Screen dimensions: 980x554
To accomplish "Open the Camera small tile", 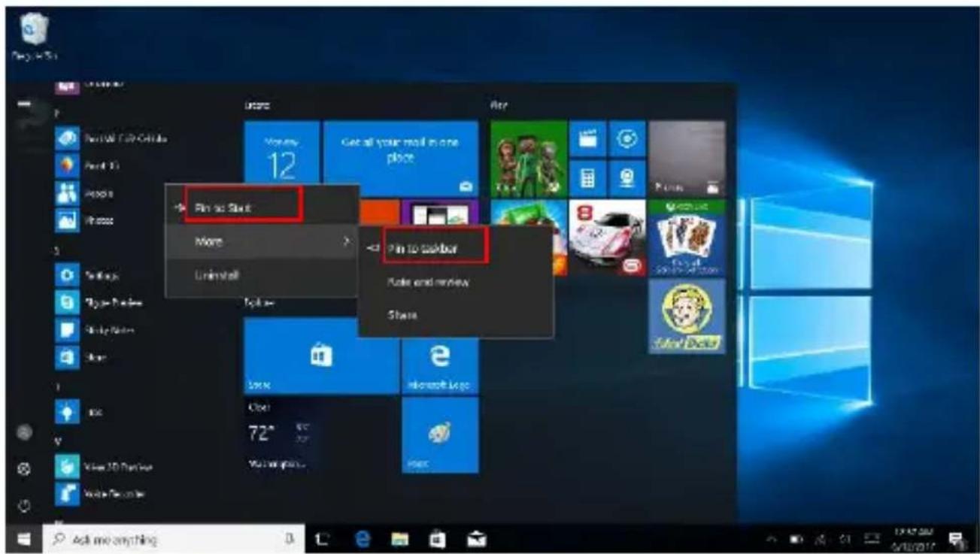I will coord(627,178).
